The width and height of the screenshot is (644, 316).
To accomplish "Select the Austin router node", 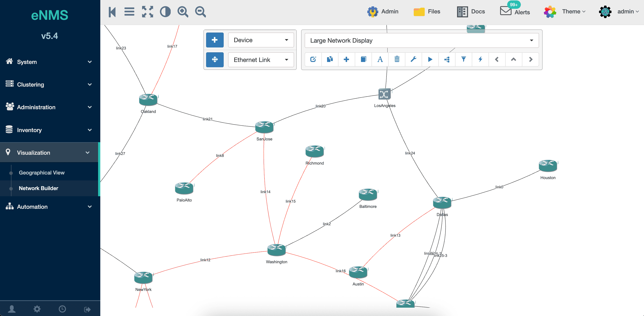I will pyautogui.click(x=358, y=272).
